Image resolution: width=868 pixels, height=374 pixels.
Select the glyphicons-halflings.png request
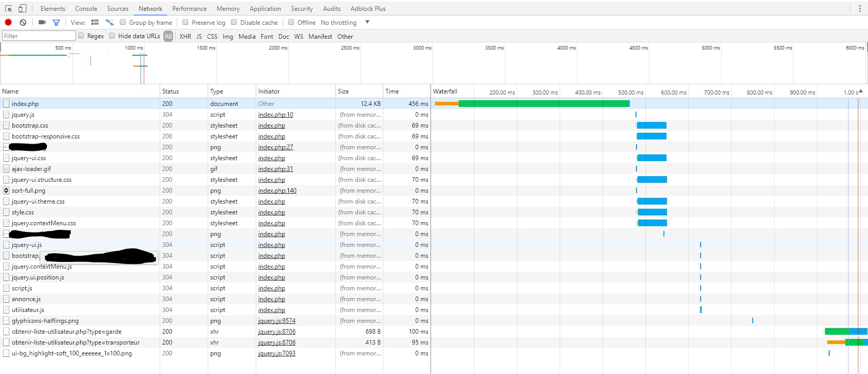pyautogui.click(x=215, y=321)
